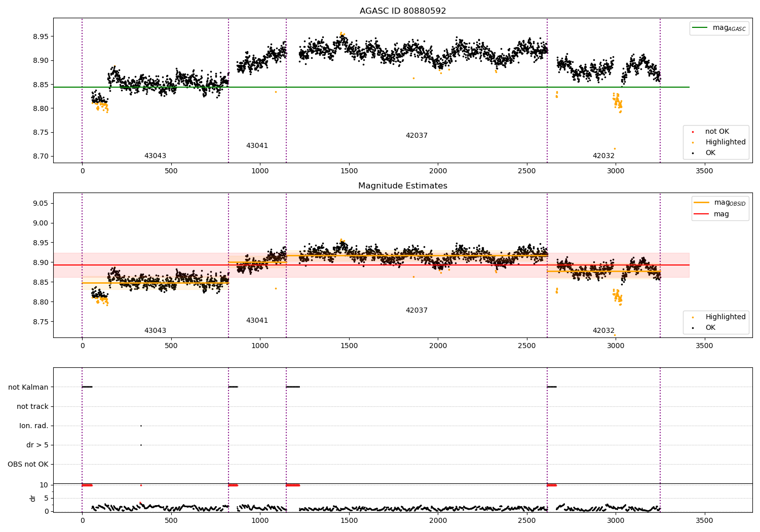Click the orange mag OBSID legend entry
Viewport: 760px width, 532px height.
click(720, 203)
